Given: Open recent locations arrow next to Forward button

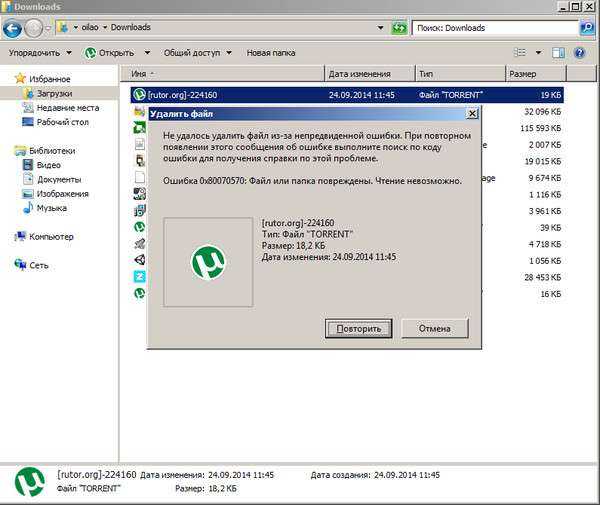Looking at the screenshot, I should (48, 28).
